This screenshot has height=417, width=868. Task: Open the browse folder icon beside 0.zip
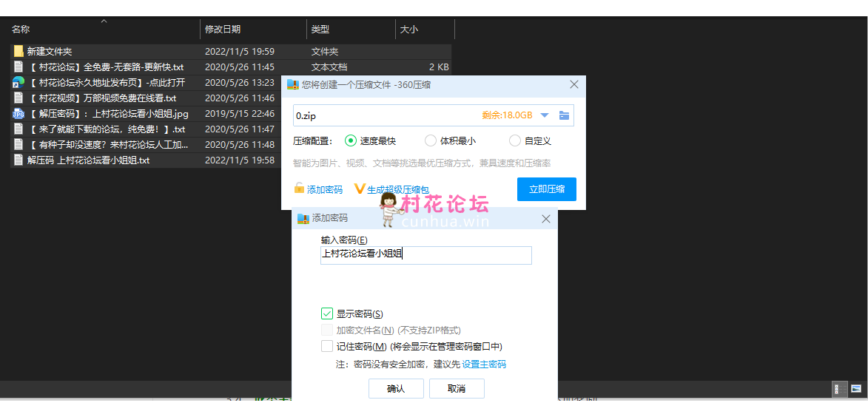tap(564, 115)
